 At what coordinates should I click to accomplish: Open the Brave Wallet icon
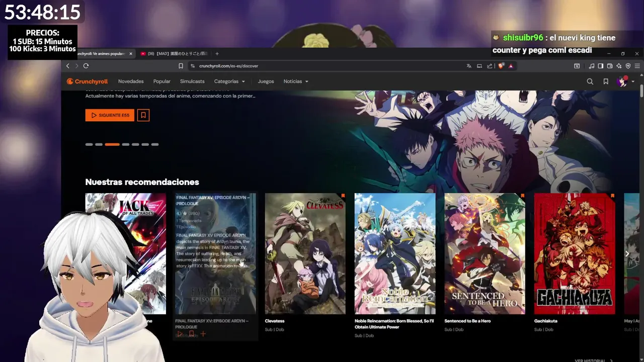point(610,66)
